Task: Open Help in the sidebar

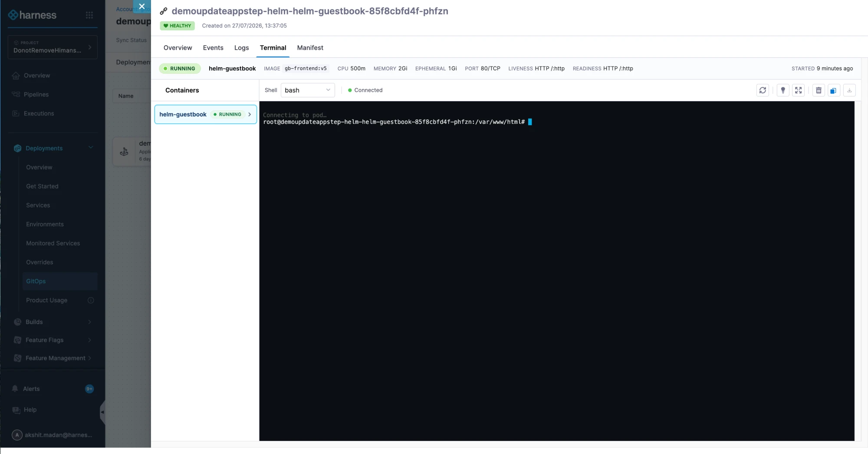Action: pyautogui.click(x=30, y=410)
